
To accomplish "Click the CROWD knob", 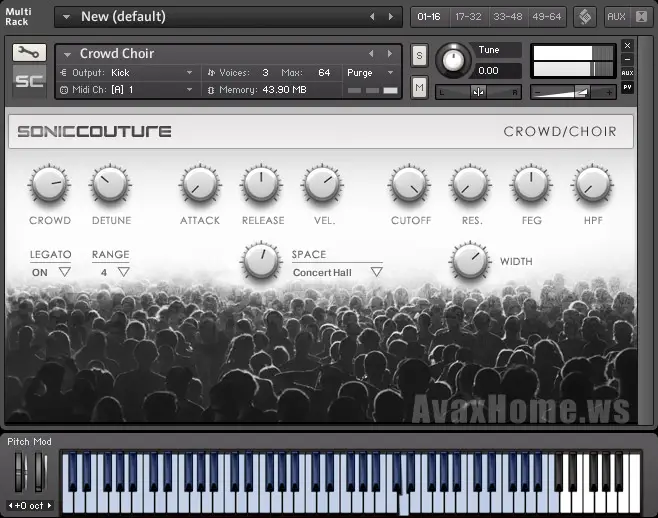I will pyautogui.click(x=50, y=185).
